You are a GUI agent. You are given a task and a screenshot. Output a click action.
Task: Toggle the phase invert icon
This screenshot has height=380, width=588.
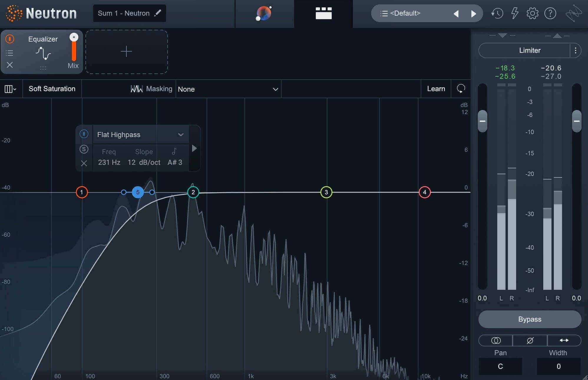coord(530,340)
